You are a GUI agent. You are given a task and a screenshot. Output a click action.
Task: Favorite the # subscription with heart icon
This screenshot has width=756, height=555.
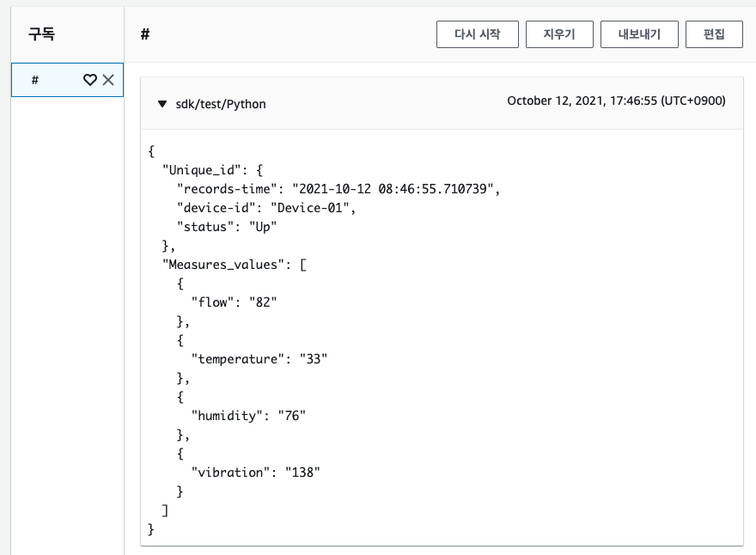point(90,80)
